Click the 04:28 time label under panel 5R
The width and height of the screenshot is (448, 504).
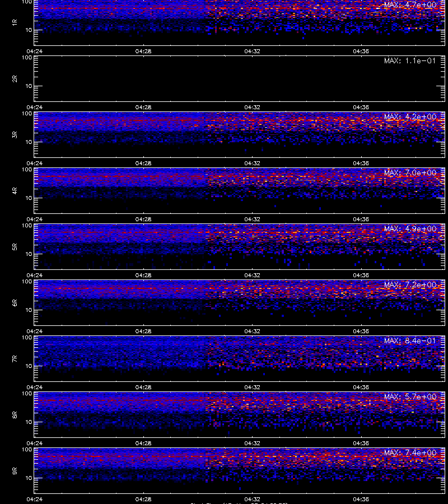(143, 275)
